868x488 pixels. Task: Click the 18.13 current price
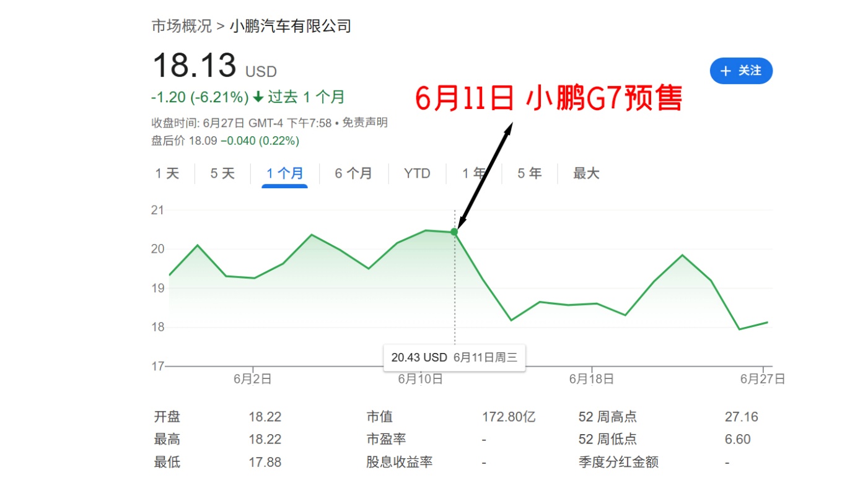[195, 66]
